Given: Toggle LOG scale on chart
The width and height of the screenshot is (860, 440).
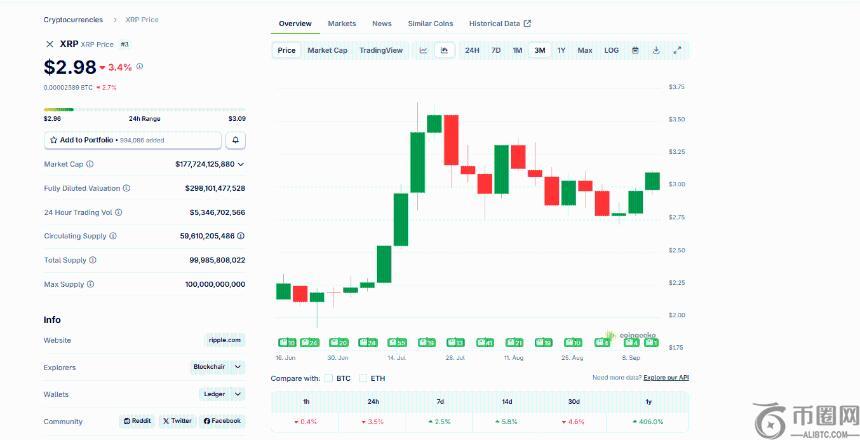Looking at the screenshot, I should [611, 50].
